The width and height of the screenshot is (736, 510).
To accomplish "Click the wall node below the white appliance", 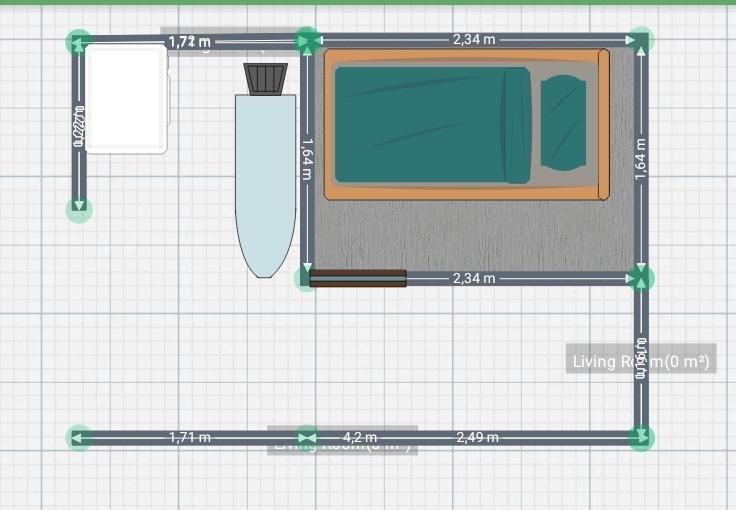I will click(x=79, y=209).
